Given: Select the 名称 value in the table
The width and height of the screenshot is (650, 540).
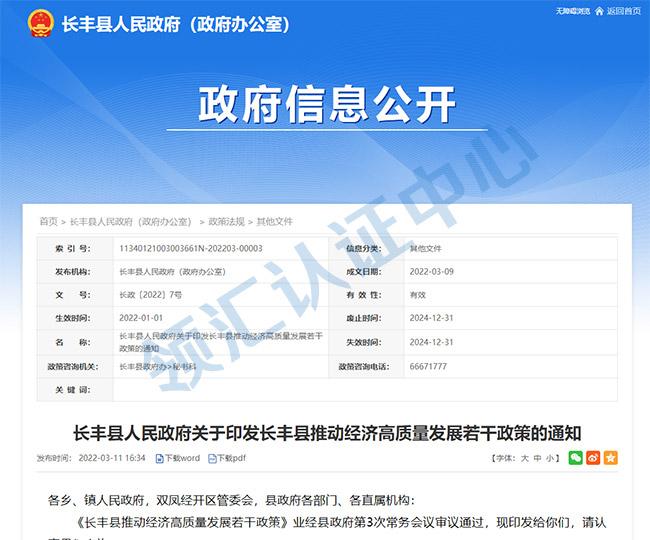Looking at the screenshot, I should point(221,342).
